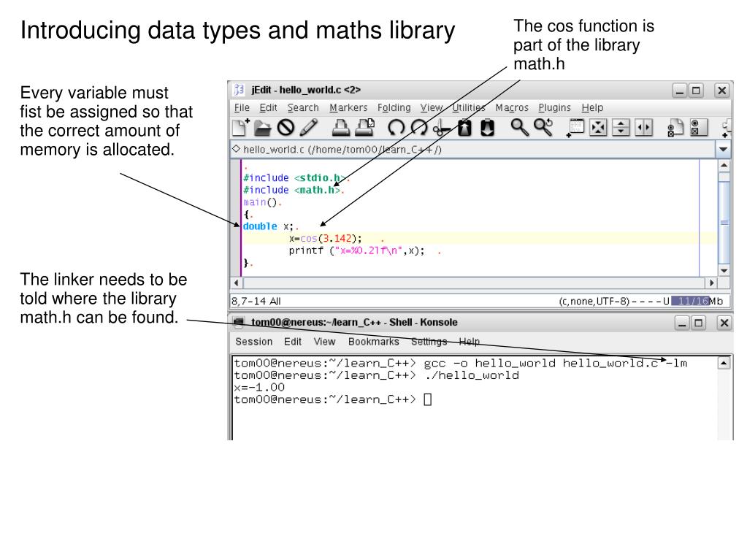Click the jEdit horizontal scrollbar left arrow
The width and height of the screenshot is (747, 560).
coord(237,283)
